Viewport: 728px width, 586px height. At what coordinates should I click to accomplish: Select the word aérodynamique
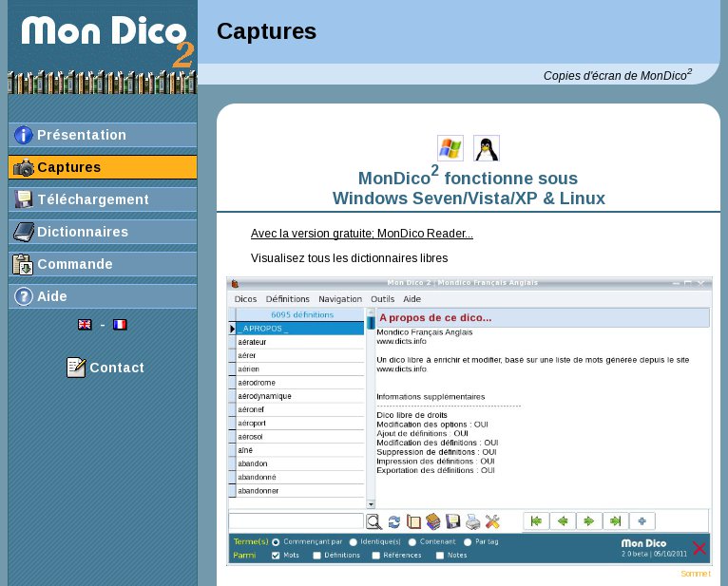[300, 396]
